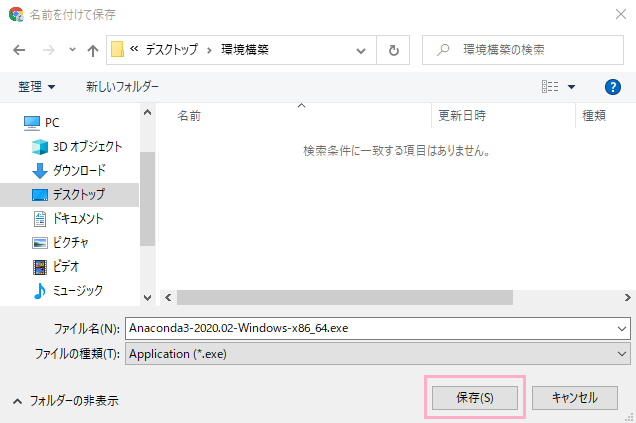Open the 整理 menu
This screenshot has height=423, width=636.
tap(37, 87)
